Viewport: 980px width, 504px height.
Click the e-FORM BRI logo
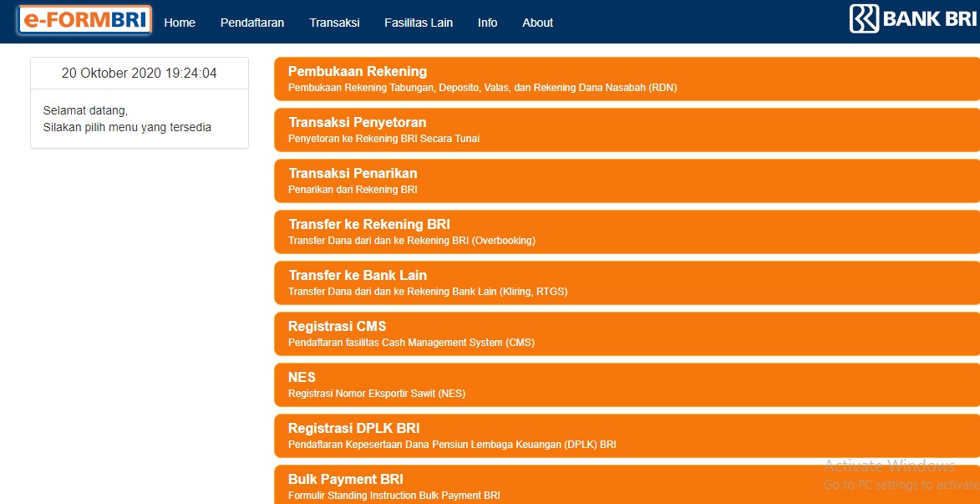(x=85, y=21)
